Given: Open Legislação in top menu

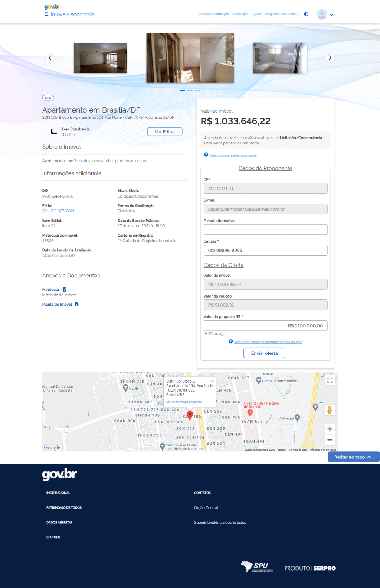Looking at the screenshot, I should (240, 14).
